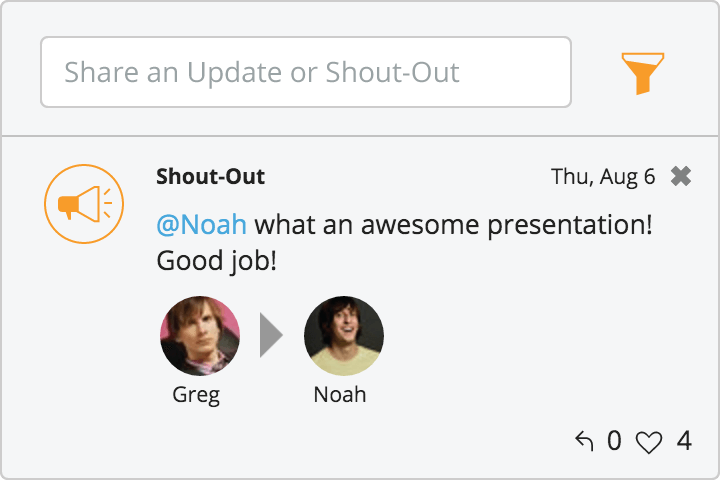
Task: Click the Shout-Out post heading
Action: [x=210, y=177]
